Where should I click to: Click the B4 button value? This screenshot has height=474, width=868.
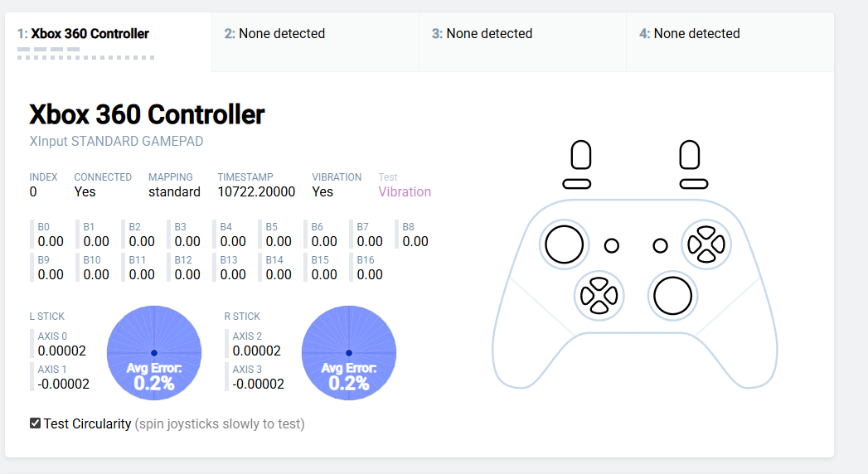pos(233,242)
